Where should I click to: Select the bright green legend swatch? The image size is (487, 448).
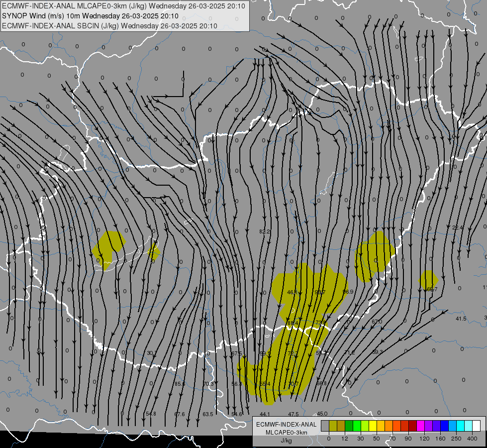click(357, 426)
